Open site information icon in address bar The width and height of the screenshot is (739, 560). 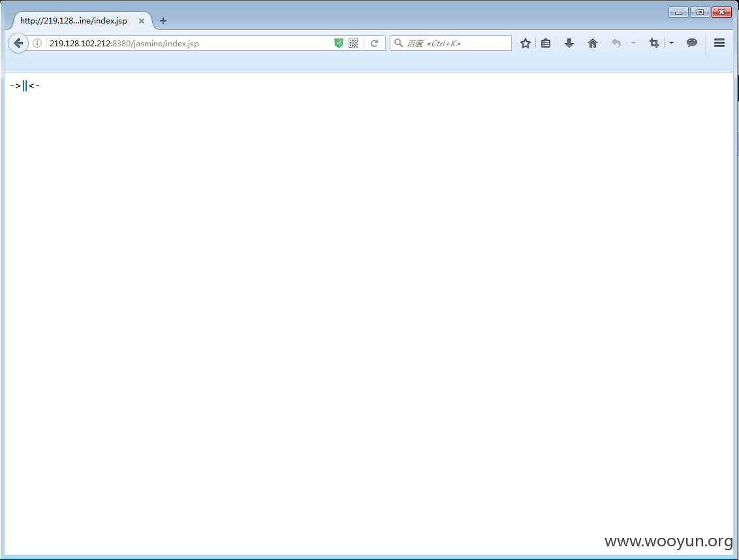[37, 43]
